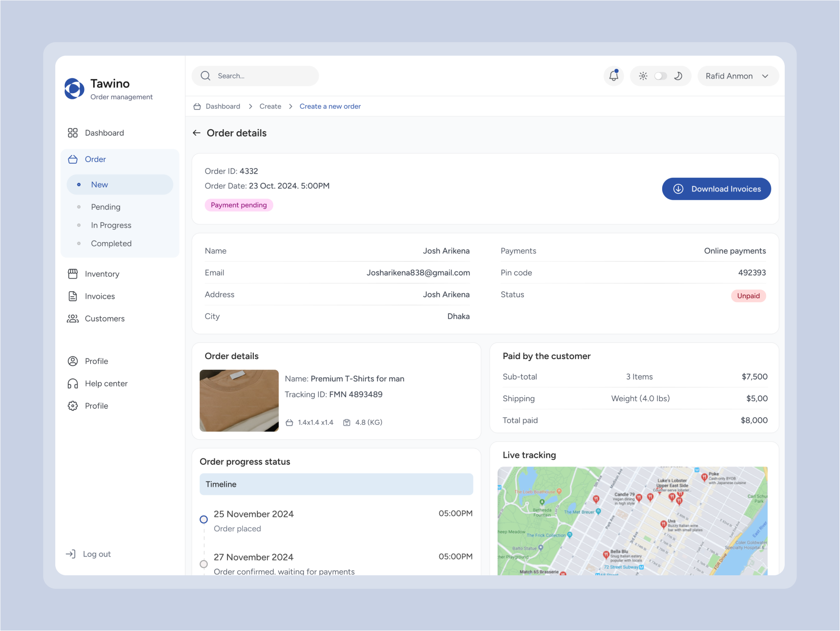Open the Rafid Anmon account dropdown

click(738, 76)
